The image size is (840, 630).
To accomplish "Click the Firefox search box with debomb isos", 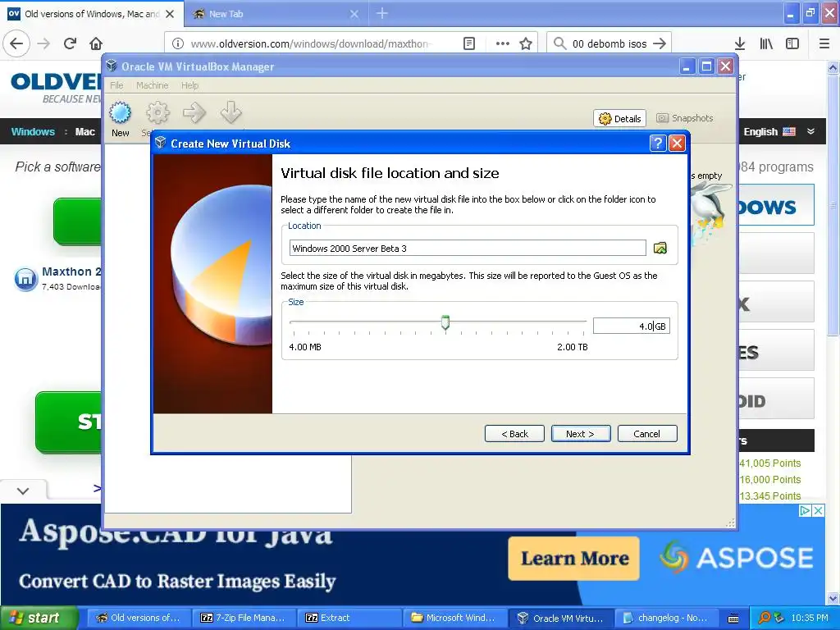I will (609, 43).
